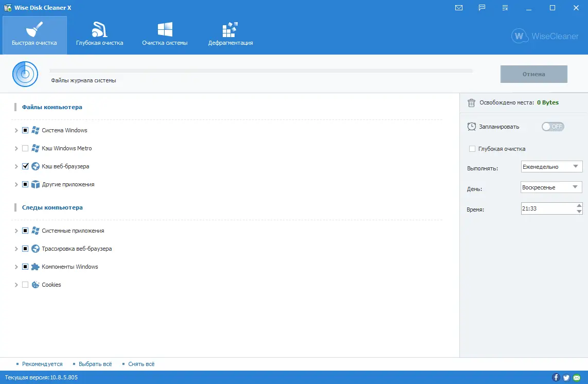The height and width of the screenshot is (384, 588).
Task: Click the Компоненты Windows puzzle icon
Action: tap(35, 267)
